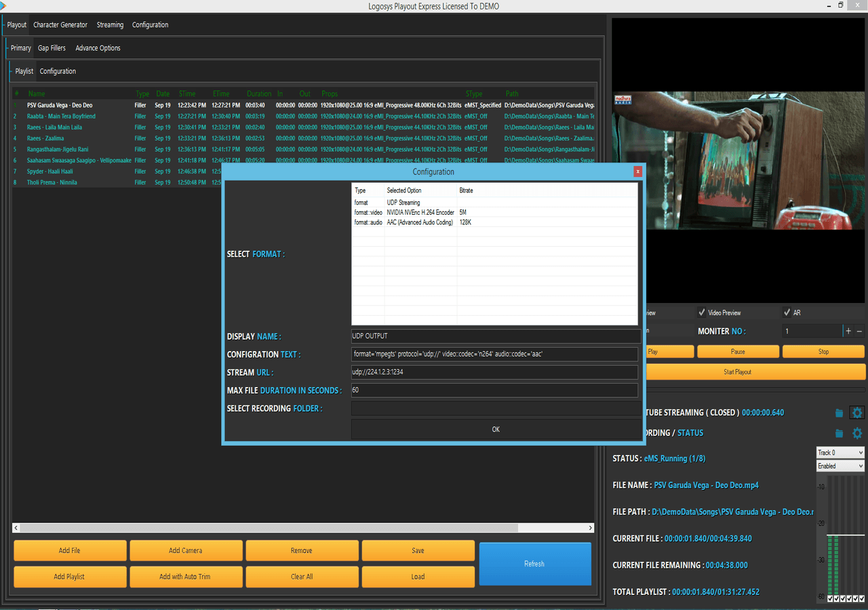This screenshot has height=610, width=868.
Task: Open the Track 0 dropdown
Action: click(x=840, y=452)
